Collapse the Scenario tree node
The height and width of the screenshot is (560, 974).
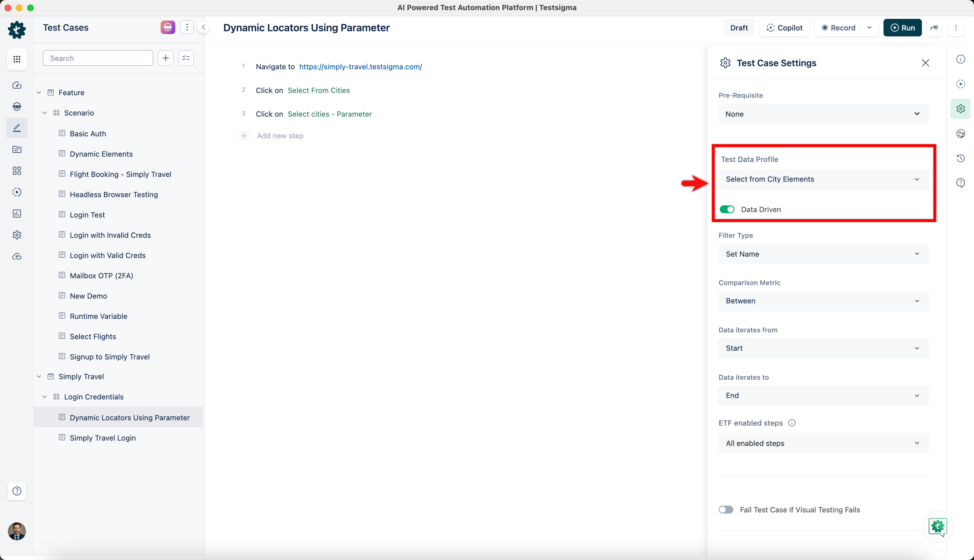pyautogui.click(x=45, y=113)
